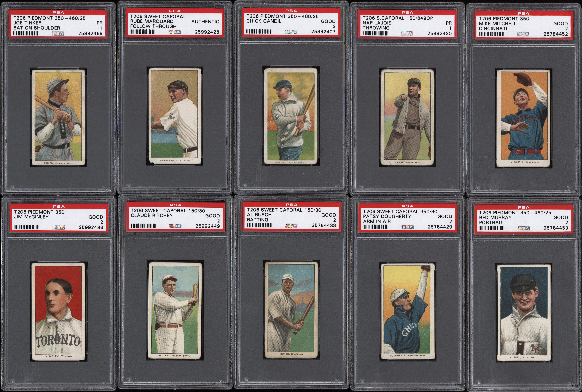The width and height of the screenshot is (582, 392).
Task: Click the text 'JOE TINKER' on label
Action: click(x=28, y=23)
